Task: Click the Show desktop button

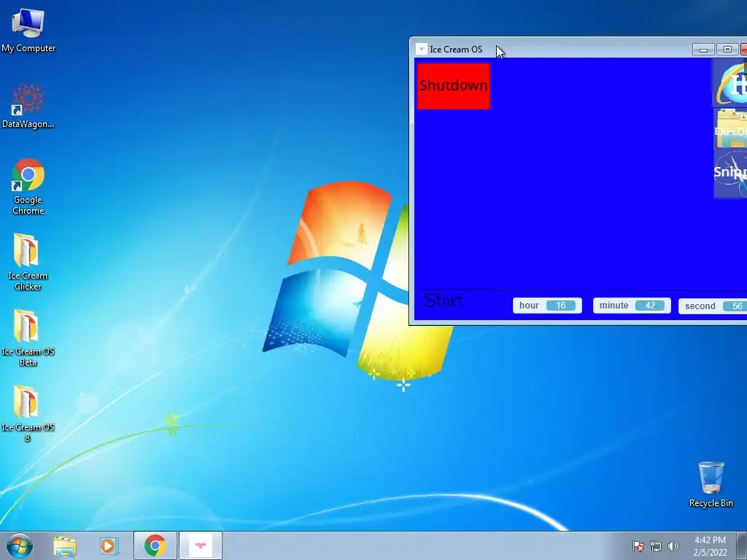Action: (x=742, y=545)
